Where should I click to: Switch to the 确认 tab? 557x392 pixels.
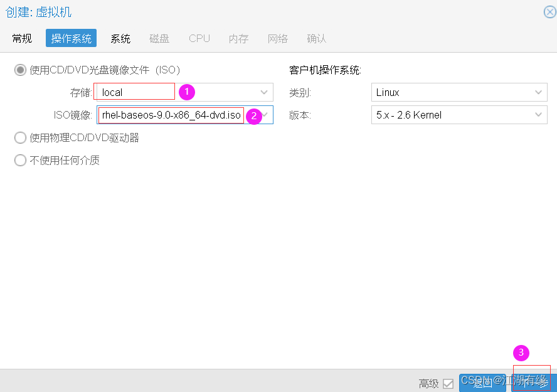(x=317, y=38)
